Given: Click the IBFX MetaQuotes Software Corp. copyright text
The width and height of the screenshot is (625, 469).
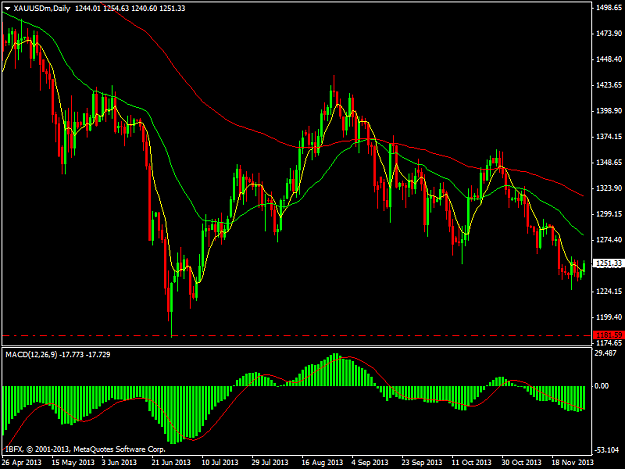Looking at the screenshot, I should (x=85, y=449).
